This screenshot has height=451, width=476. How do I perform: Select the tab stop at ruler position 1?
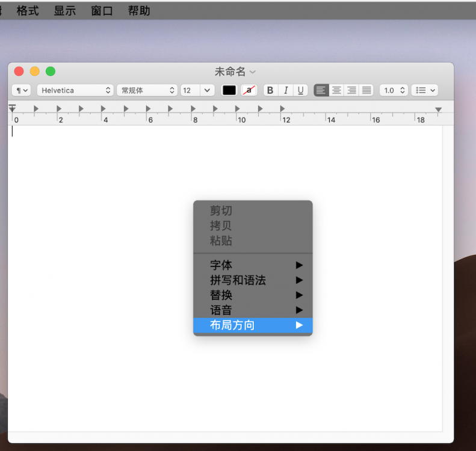tap(36, 108)
